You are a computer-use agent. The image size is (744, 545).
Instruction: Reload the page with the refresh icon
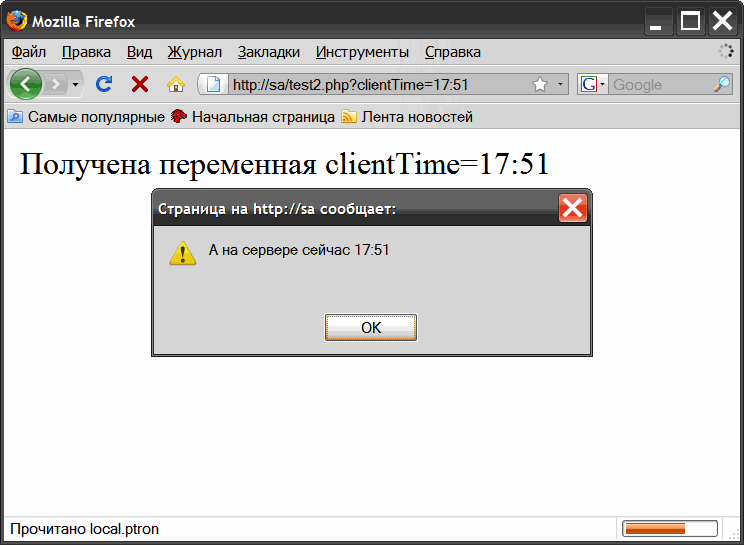103,84
